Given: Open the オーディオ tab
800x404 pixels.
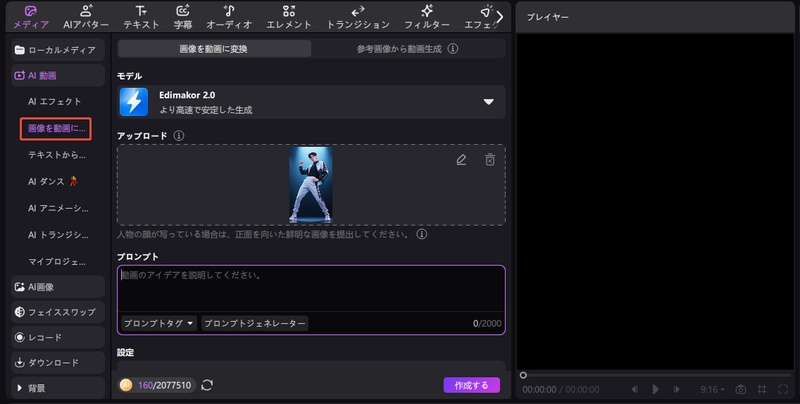Looking at the screenshot, I should pos(229,17).
